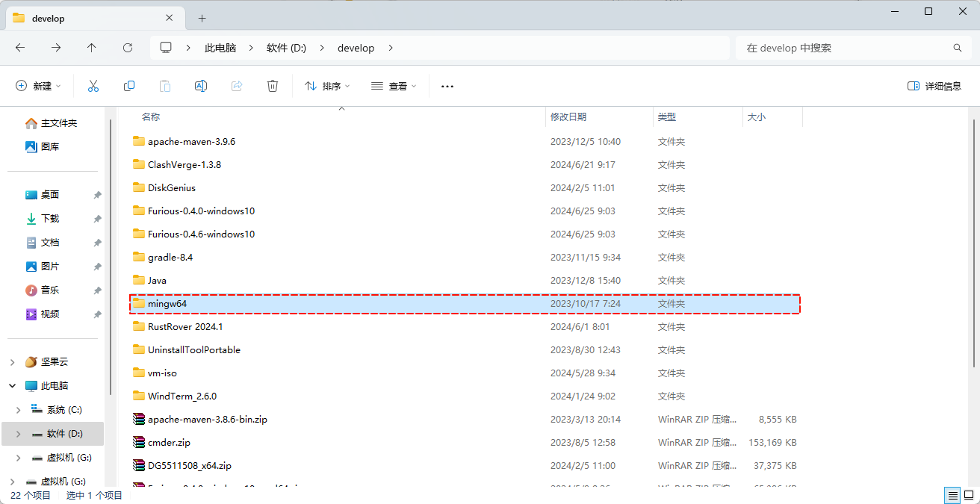Open the three-dots more options menu
The height and width of the screenshot is (504, 980).
click(x=447, y=86)
